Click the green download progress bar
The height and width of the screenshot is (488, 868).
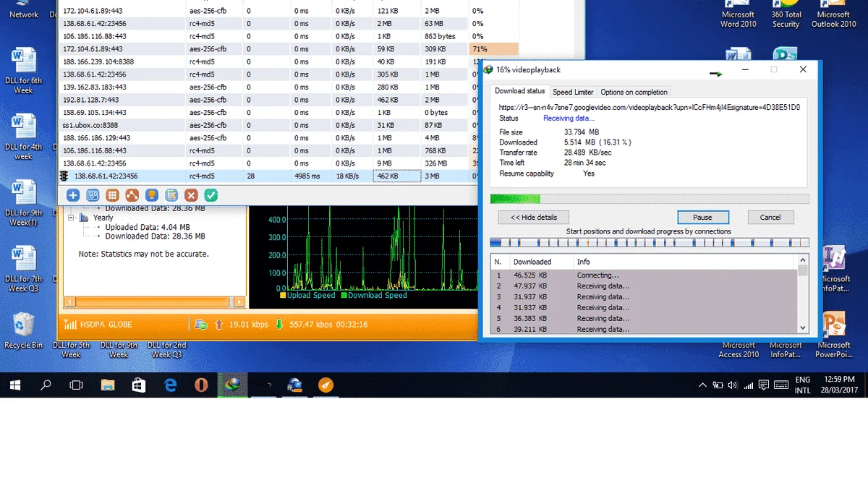pos(649,198)
